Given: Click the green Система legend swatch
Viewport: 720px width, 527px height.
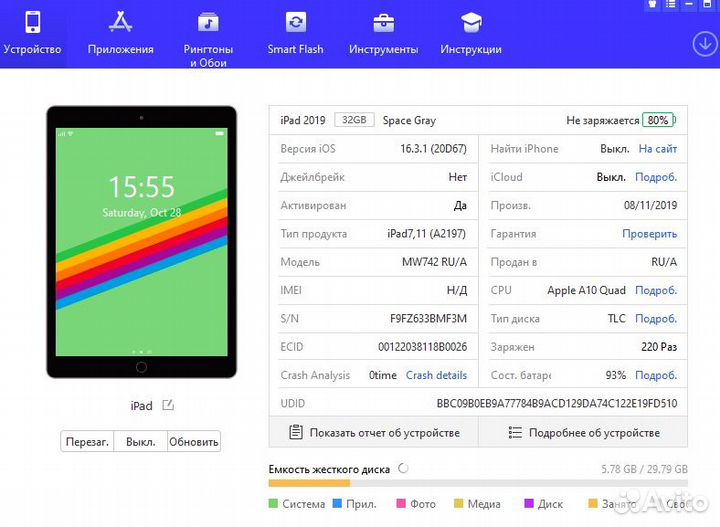Looking at the screenshot, I should point(273,504).
